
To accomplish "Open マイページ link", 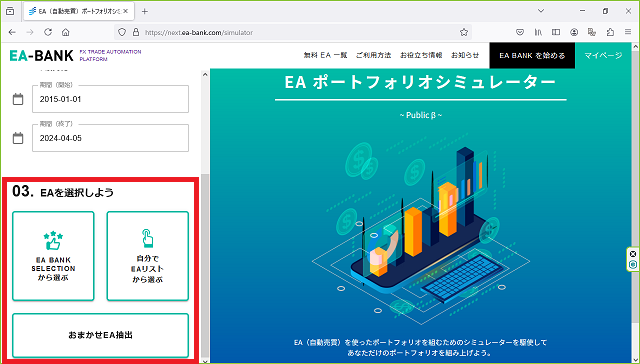I will pos(603,55).
